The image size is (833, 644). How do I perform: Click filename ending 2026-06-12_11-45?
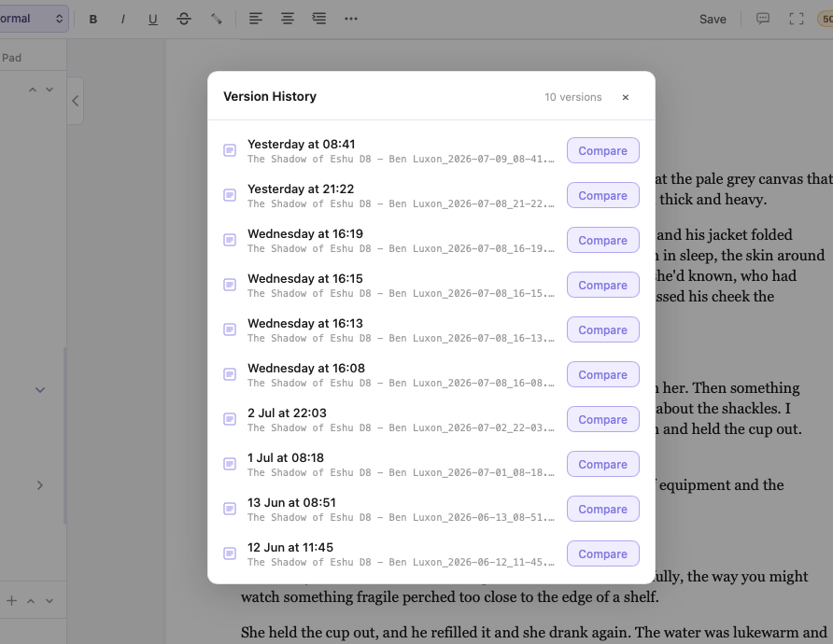coord(401,562)
